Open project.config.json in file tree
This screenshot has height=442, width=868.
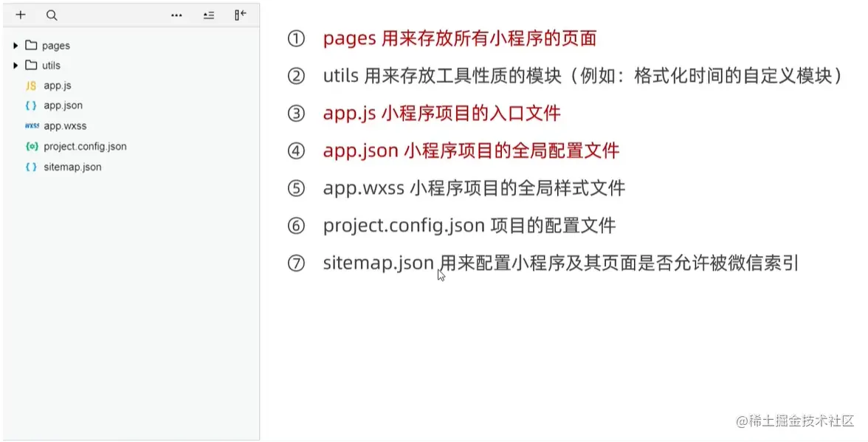coord(85,146)
